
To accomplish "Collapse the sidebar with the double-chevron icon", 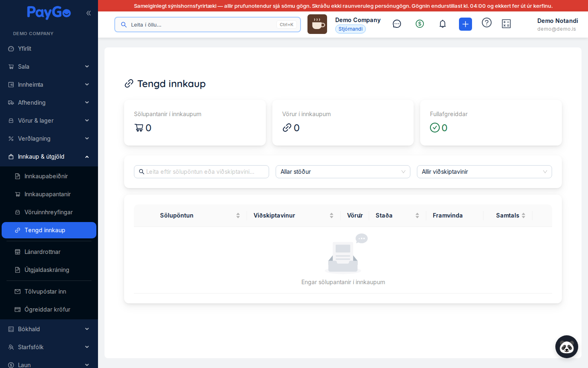I will (x=89, y=13).
